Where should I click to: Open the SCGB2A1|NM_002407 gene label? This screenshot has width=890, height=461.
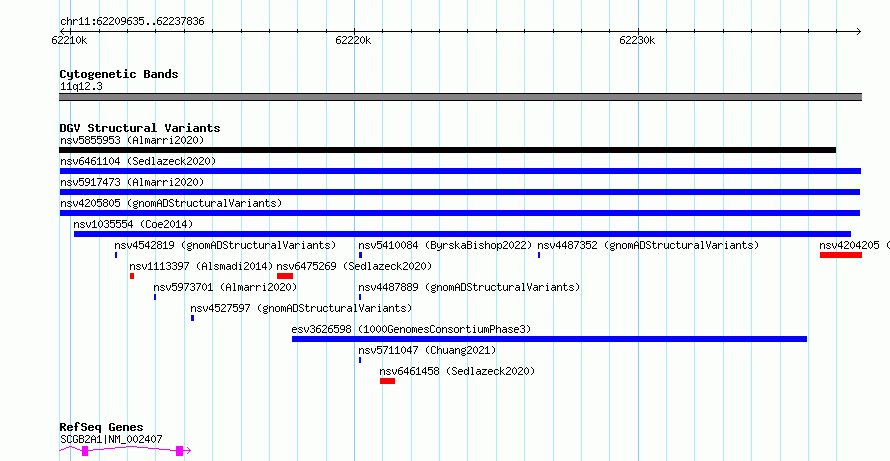pos(111,439)
